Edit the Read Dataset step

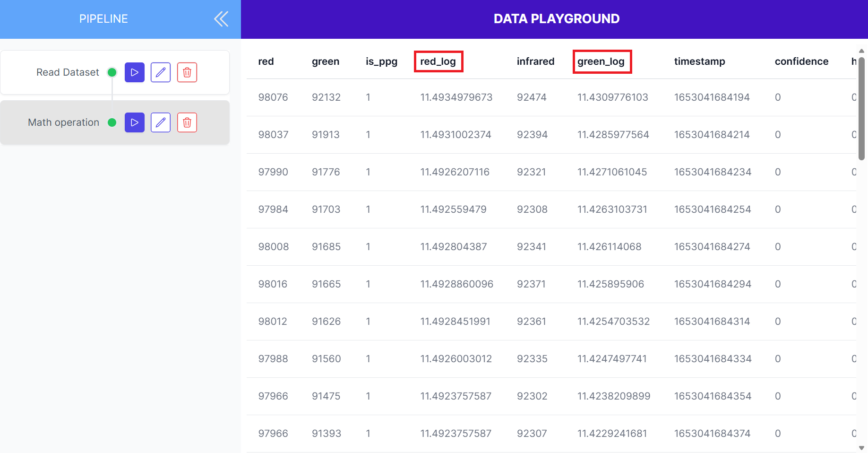[x=161, y=72]
